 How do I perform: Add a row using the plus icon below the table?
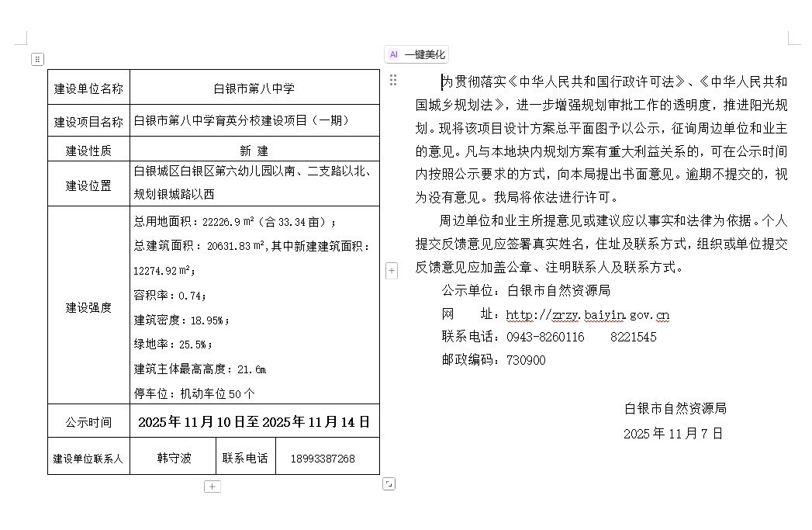tap(213, 487)
